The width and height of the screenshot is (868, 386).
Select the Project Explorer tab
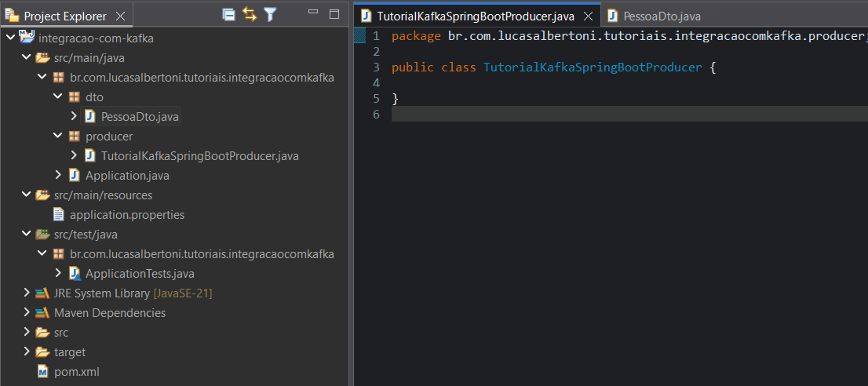[x=65, y=16]
